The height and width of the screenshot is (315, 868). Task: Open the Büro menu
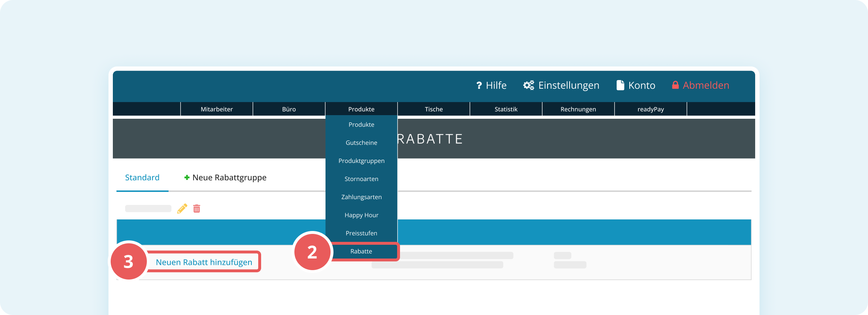pos(289,109)
